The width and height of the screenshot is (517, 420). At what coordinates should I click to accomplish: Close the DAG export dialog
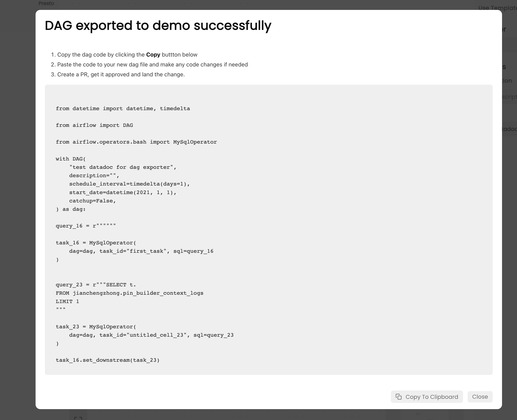pos(480,397)
